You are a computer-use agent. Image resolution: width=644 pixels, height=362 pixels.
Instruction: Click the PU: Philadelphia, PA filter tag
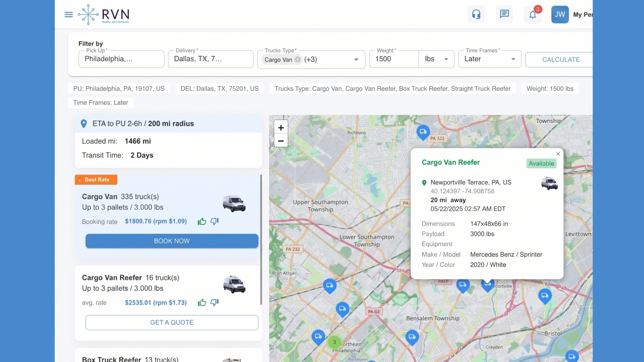point(119,89)
